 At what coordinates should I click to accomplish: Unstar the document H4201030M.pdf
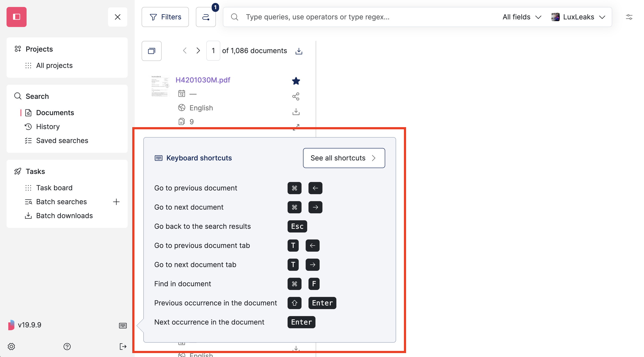pos(296,81)
